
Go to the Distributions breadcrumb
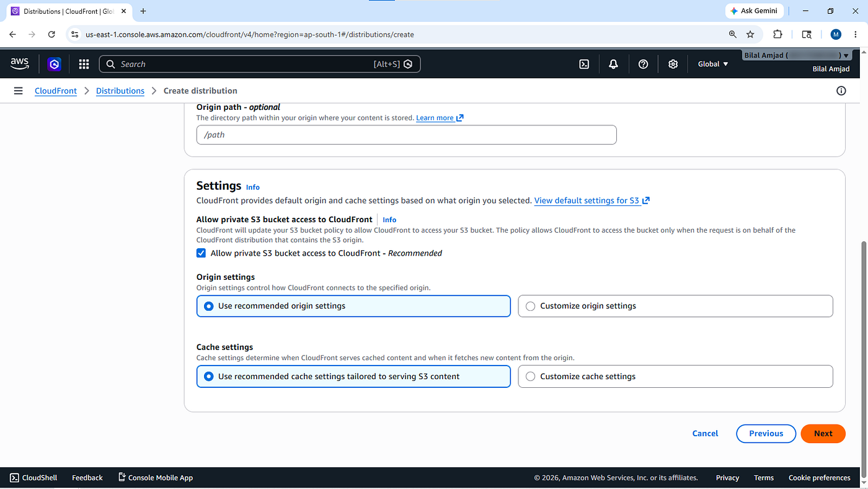point(120,91)
